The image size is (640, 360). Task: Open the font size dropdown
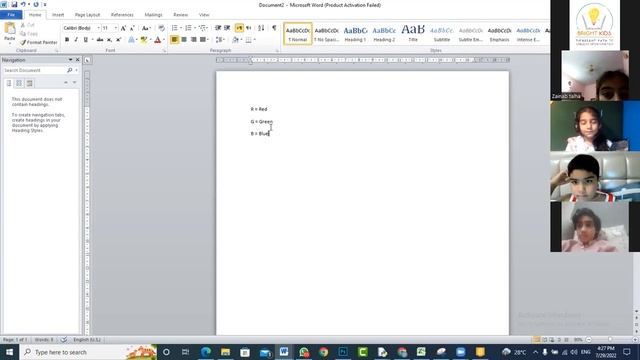pos(116,28)
